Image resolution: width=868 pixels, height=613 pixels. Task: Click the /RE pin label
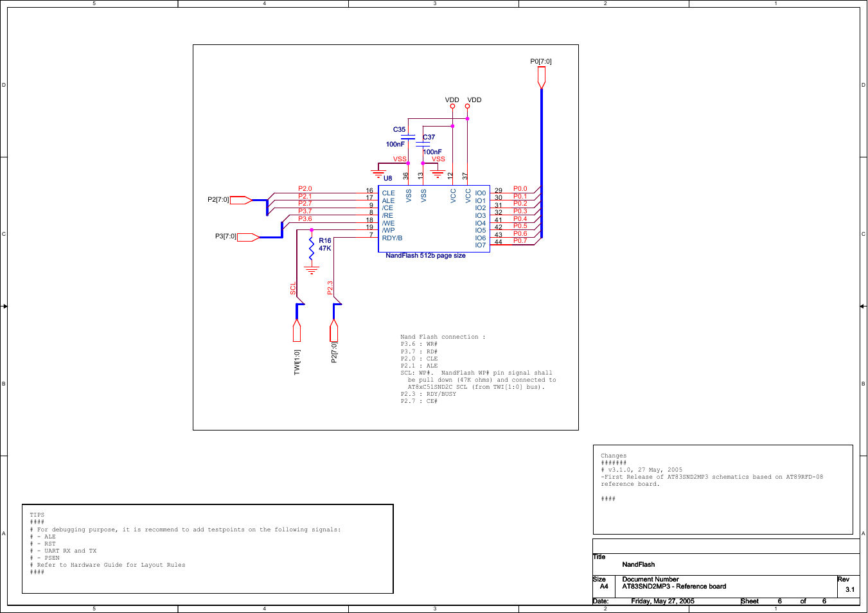(x=387, y=215)
